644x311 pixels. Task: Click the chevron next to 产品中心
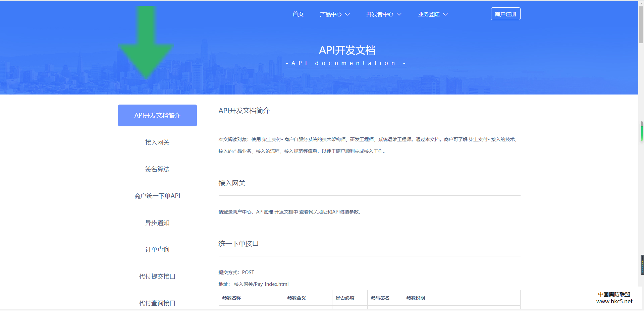coord(347,14)
